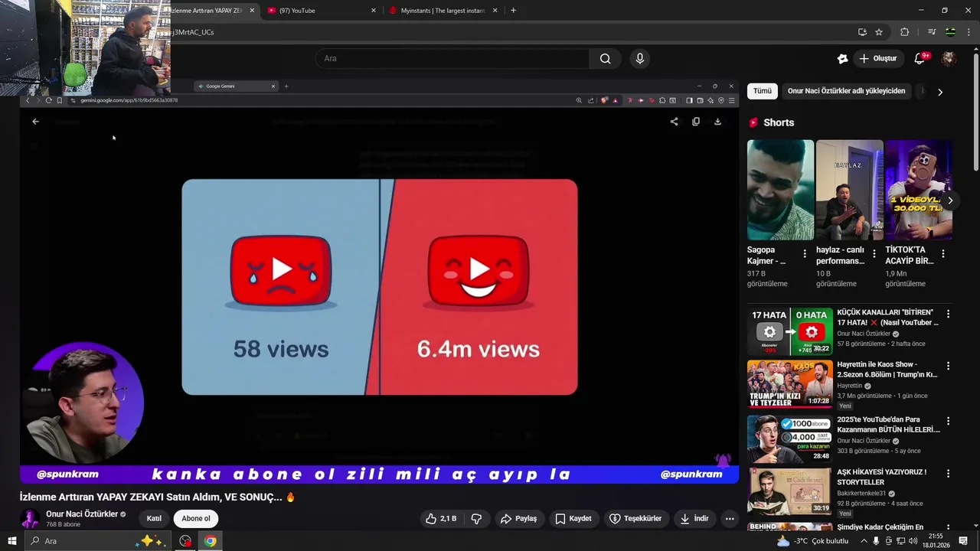Screen dimensions: 980x551
Task: Click the Teşekkürler thanks button
Action: click(x=635, y=518)
